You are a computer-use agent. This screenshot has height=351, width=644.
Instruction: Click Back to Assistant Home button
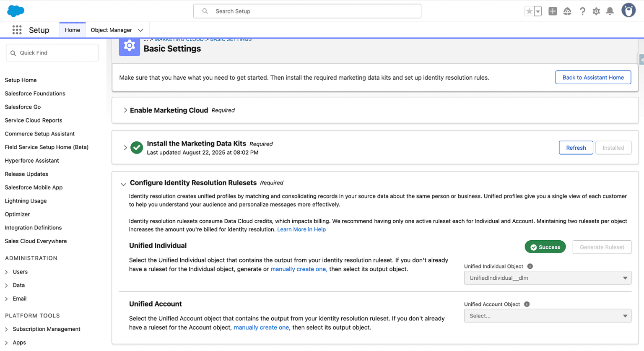593,78
